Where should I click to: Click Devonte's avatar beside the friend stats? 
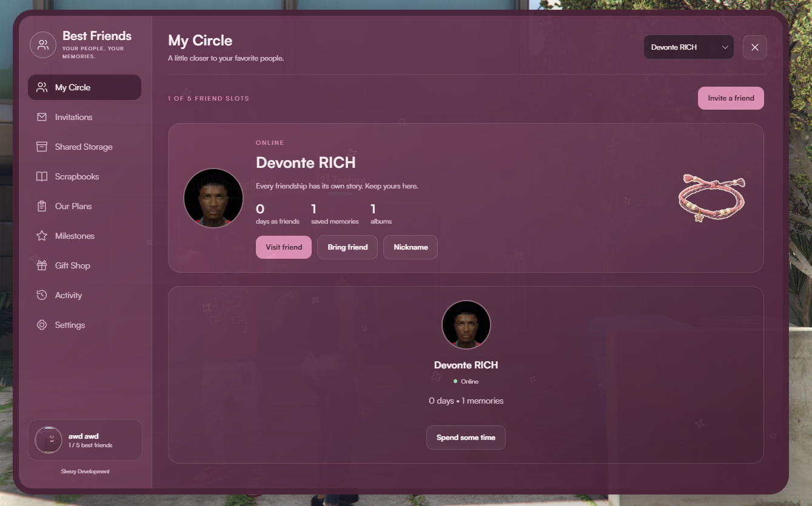[x=213, y=198]
